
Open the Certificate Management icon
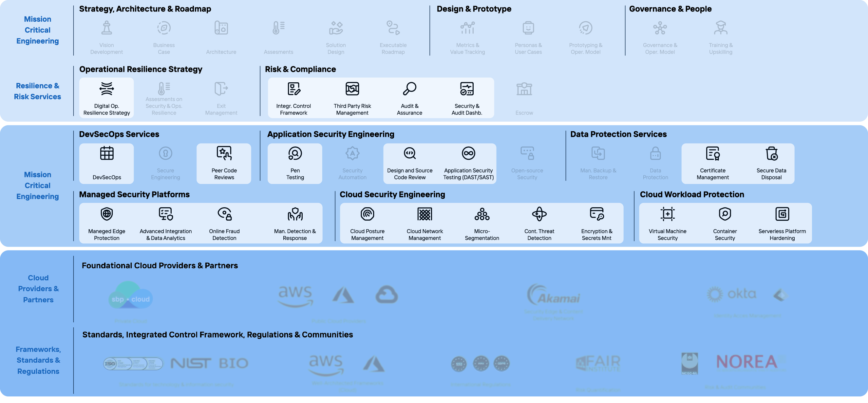713,153
